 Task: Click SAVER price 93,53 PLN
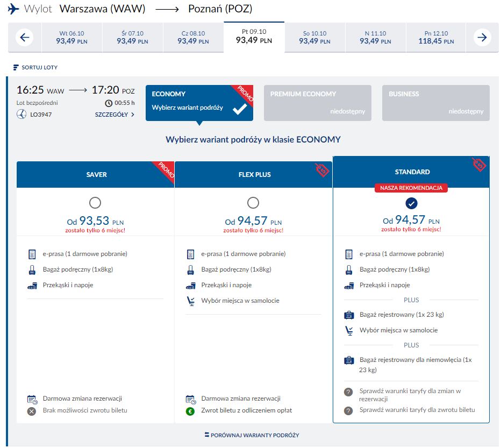95,221
